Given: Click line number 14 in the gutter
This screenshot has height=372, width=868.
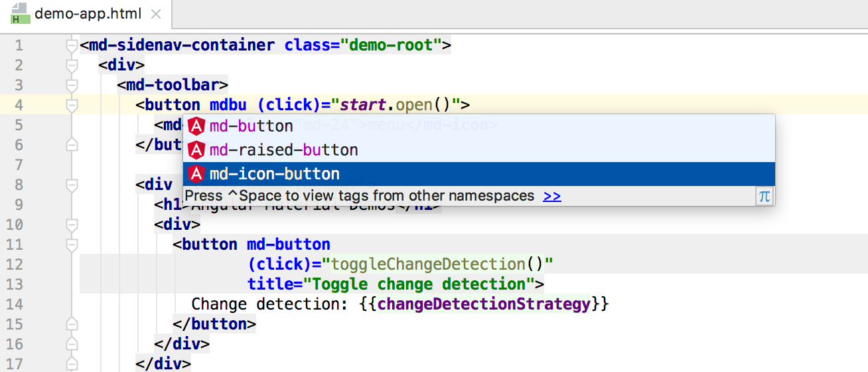Looking at the screenshot, I should point(15,304).
